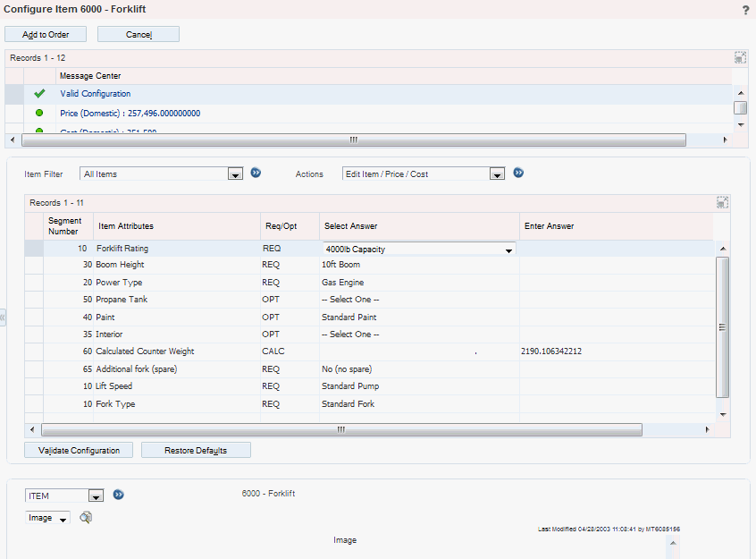
Task: Click the Message Center vertical scrollbar thumb
Action: tap(740, 107)
